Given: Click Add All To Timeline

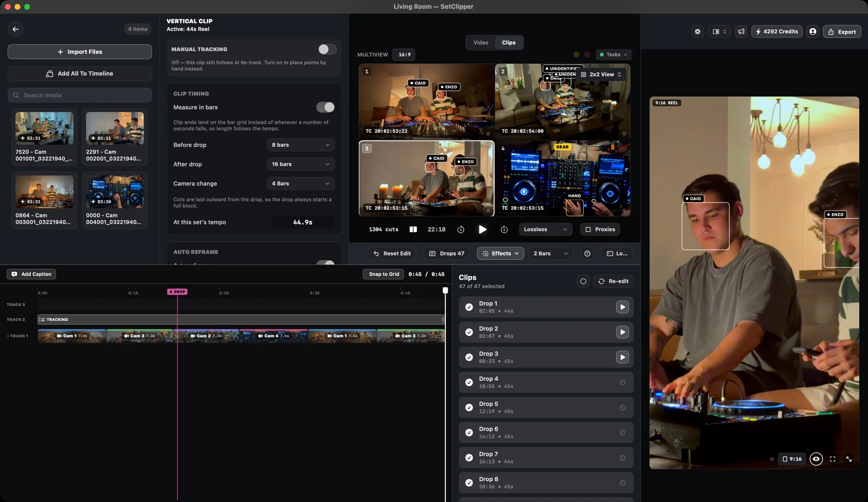Looking at the screenshot, I should (x=79, y=74).
